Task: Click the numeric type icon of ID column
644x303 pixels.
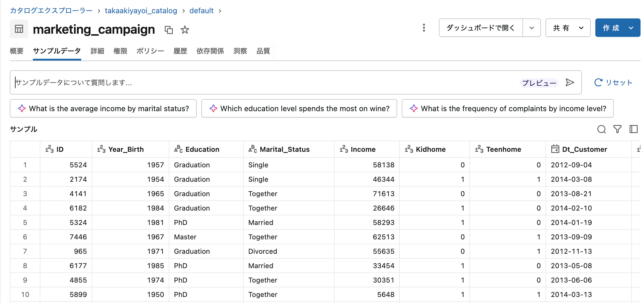Action: point(49,149)
